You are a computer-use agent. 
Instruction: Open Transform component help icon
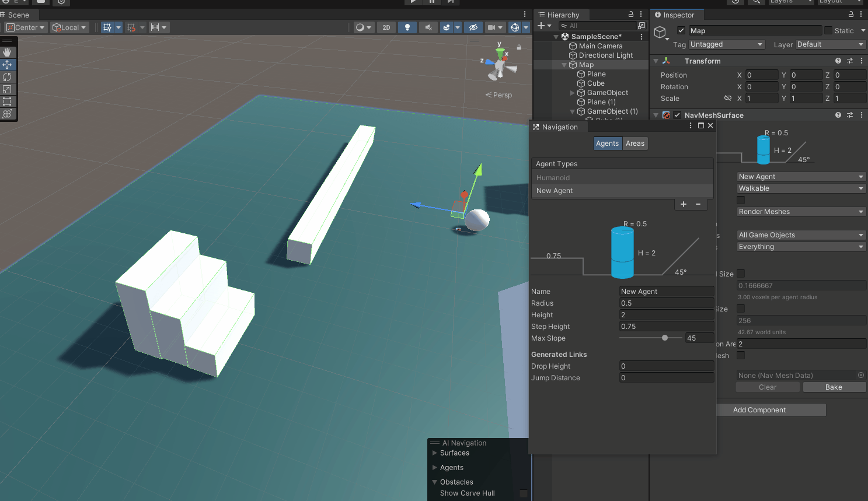click(838, 61)
